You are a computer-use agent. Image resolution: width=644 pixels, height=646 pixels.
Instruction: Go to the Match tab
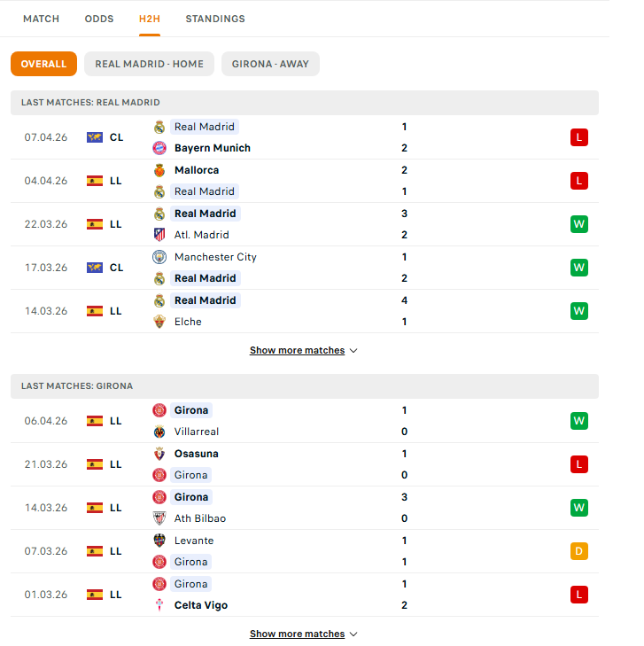tap(42, 19)
